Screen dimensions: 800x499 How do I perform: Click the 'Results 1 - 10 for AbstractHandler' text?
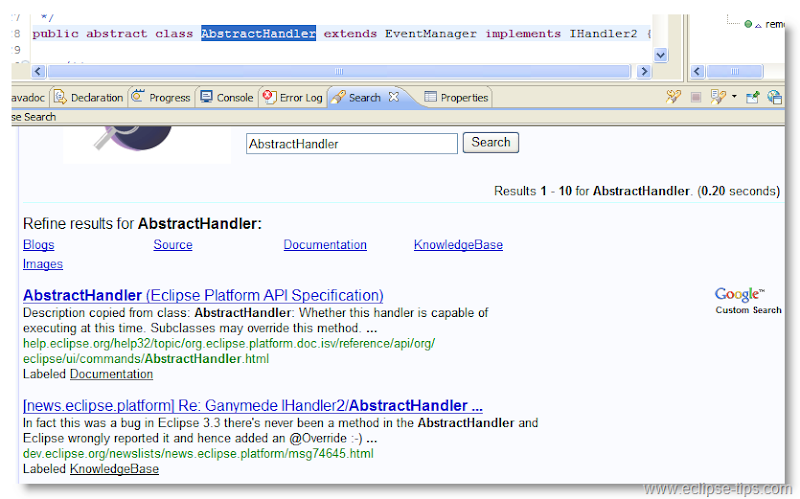(x=592, y=191)
